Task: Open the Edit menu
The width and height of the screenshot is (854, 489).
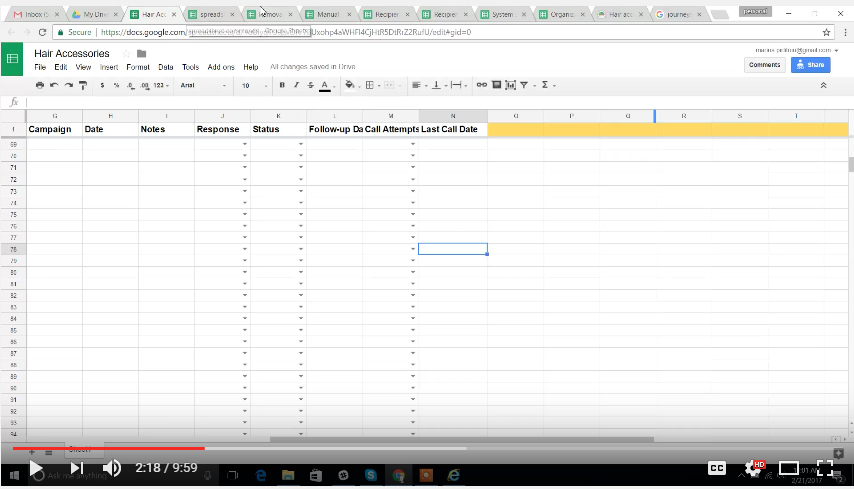Action: 60,67
